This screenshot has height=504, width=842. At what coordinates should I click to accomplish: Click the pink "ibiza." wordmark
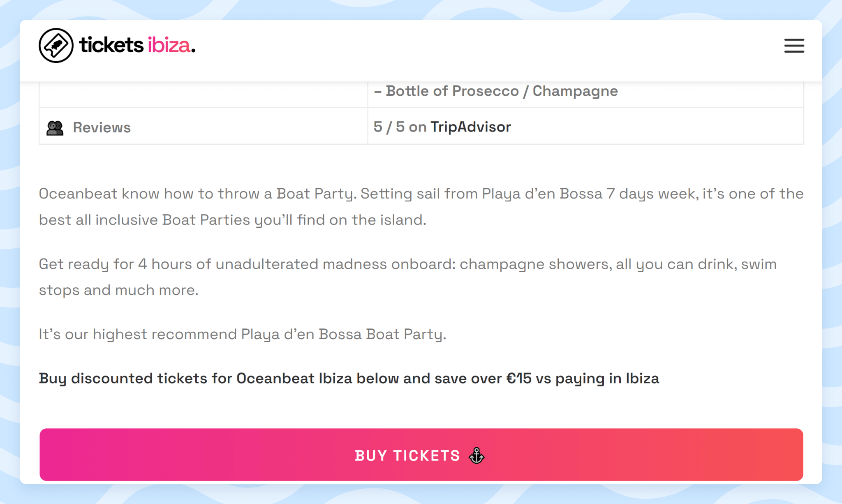[x=171, y=45]
